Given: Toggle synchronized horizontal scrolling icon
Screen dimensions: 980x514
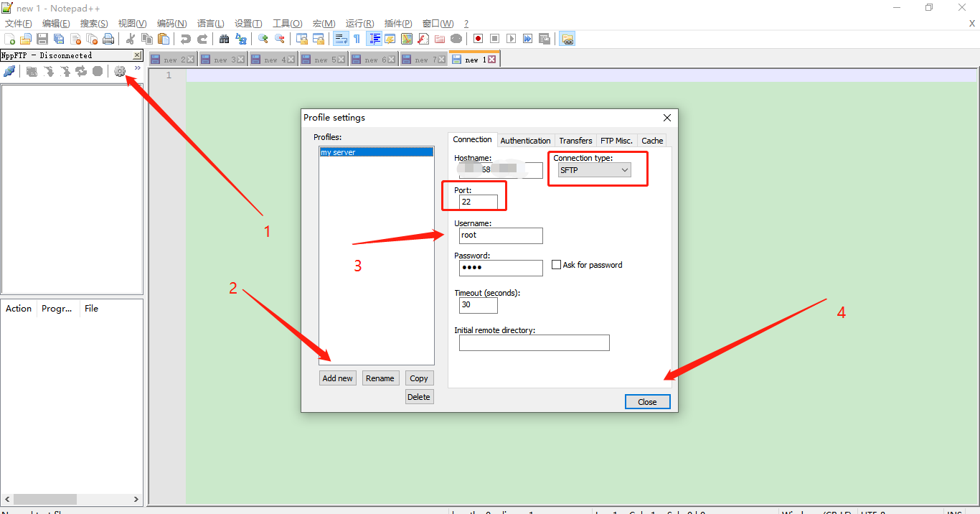Looking at the screenshot, I should (319, 39).
